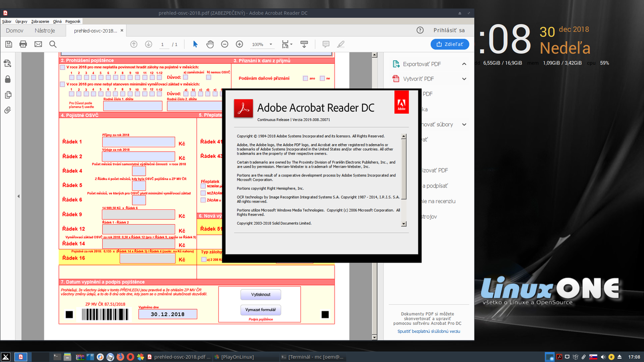Viewport: 644px width, 362px height.
Task: Switch to Terminál - mc taskbar window
Action: pos(313,357)
